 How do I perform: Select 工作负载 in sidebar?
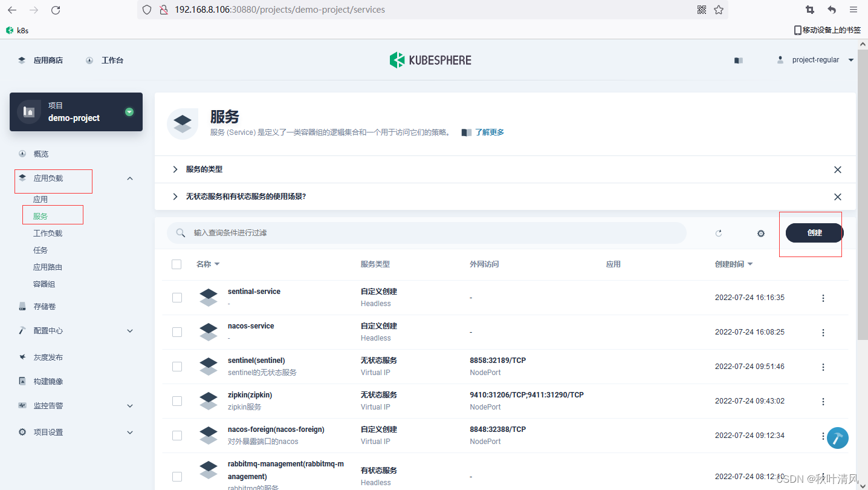[x=48, y=234]
